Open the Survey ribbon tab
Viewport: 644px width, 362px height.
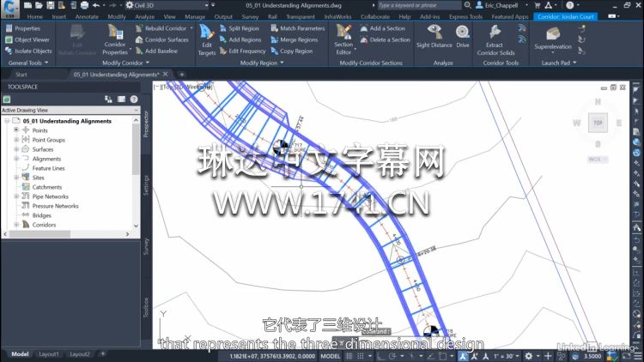pyautogui.click(x=250, y=17)
